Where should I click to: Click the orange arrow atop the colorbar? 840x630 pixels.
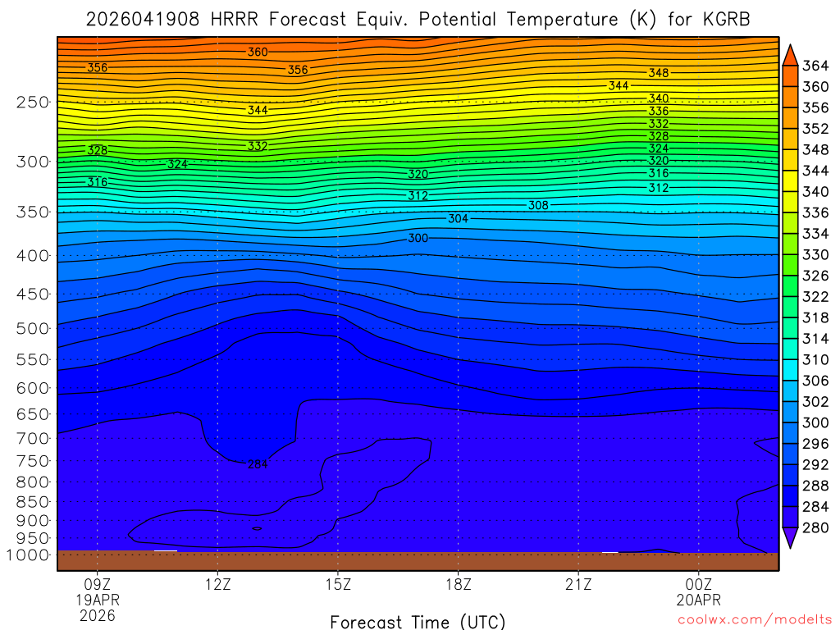pos(790,57)
